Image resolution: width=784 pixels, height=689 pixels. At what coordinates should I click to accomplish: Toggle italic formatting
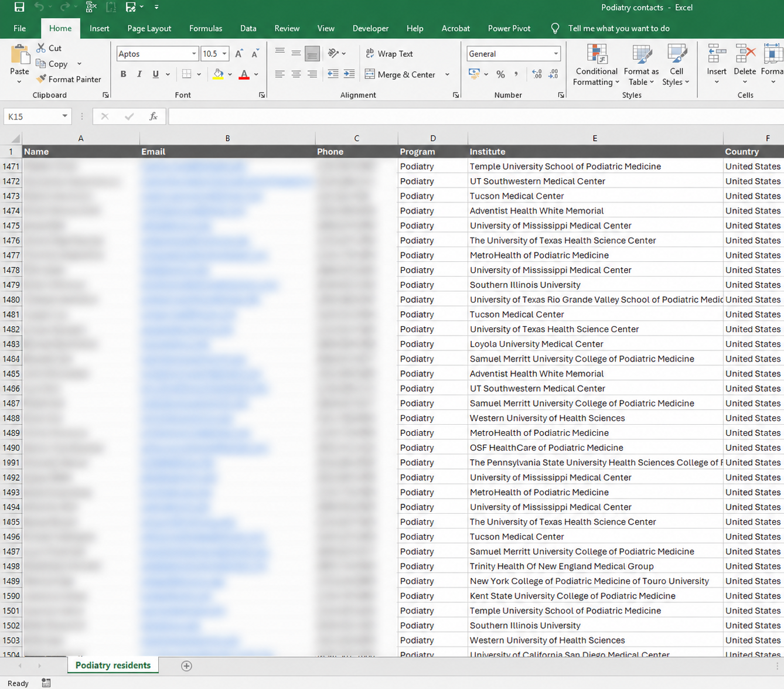(139, 74)
